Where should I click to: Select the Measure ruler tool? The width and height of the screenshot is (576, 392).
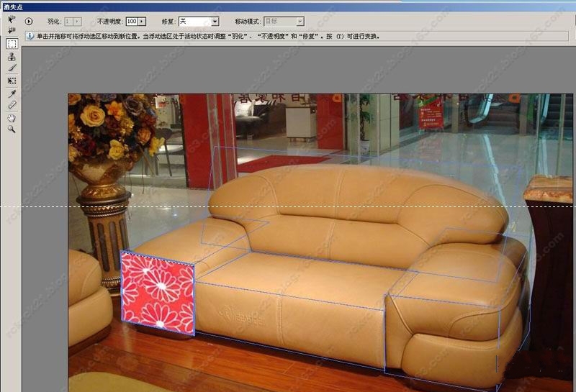(x=12, y=105)
